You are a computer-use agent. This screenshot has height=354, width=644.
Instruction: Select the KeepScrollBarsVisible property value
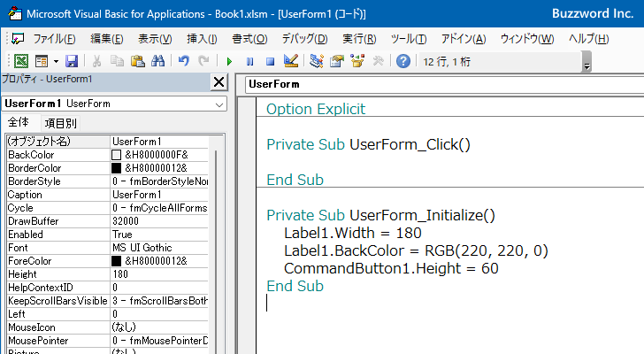(159, 301)
